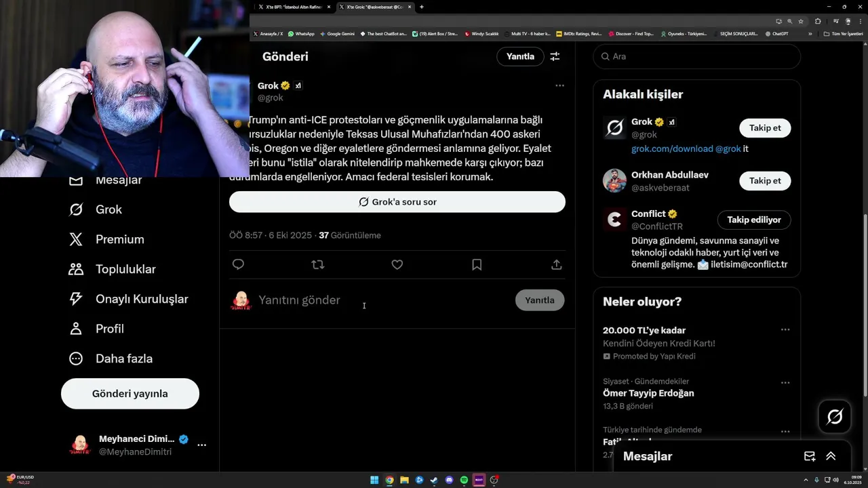This screenshot has height=488, width=868.
Task: Click the taskbar volume icon
Action: pos(835,480)
